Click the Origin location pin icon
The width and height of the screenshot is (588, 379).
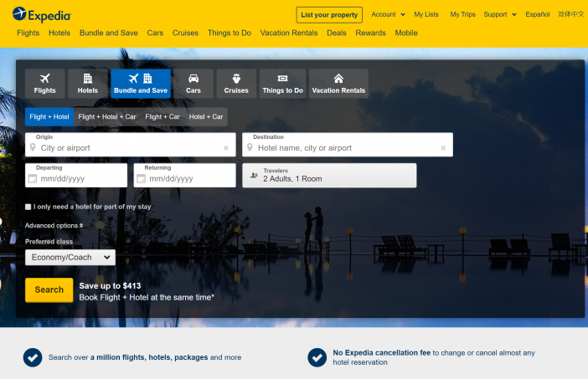click(x=33, y=147)
